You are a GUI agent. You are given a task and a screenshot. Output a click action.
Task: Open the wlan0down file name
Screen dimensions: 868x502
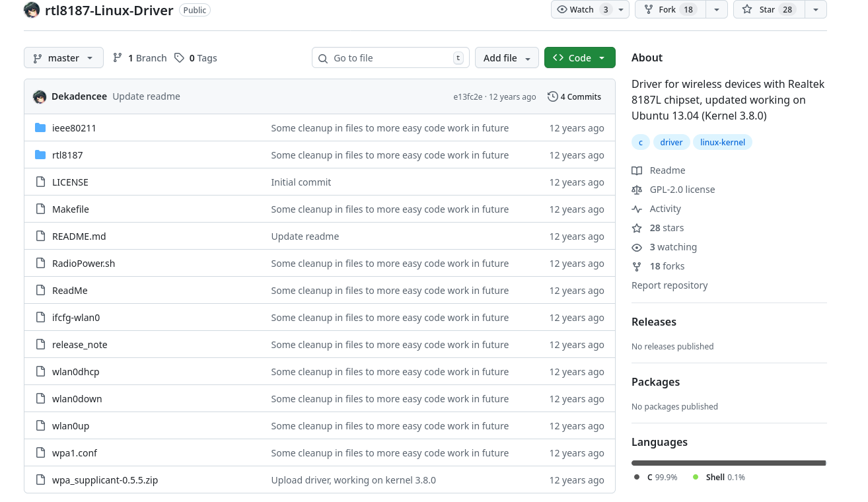[77, 399]
